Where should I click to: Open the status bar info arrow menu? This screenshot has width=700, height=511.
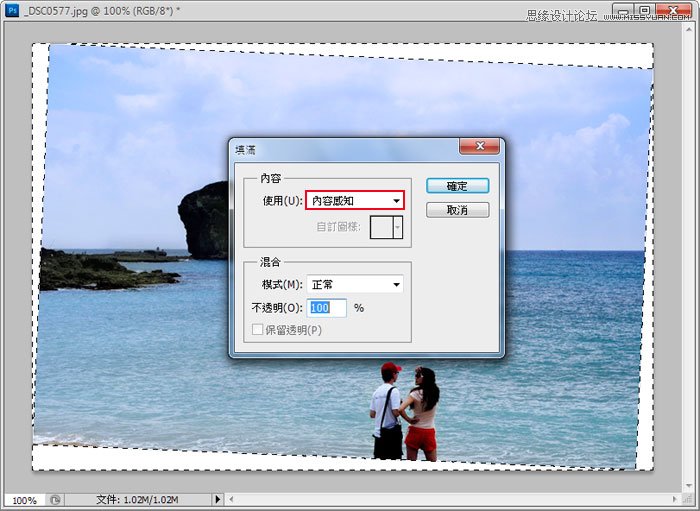pyautogui.click(x=217, y=499)
